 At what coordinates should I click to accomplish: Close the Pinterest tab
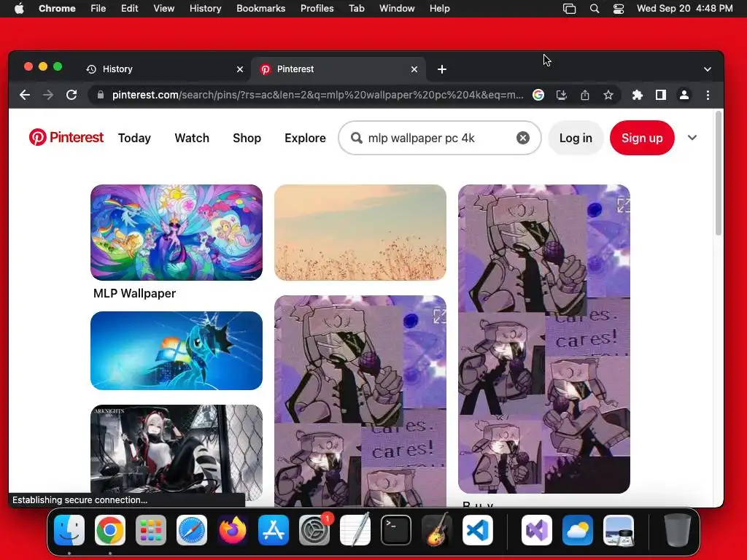[414, 69]
